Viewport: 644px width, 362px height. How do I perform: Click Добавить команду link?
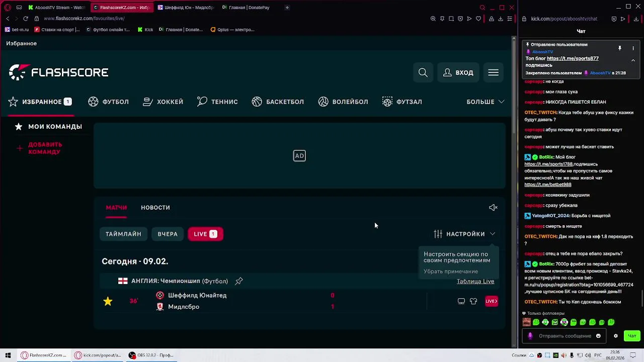39,148
